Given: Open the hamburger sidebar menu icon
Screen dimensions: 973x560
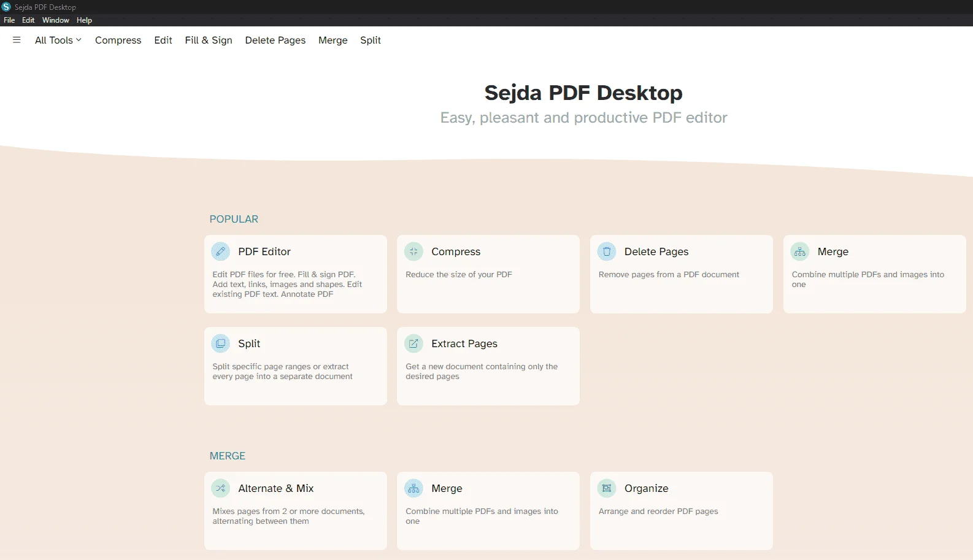Looking at the screenshot, I should (x=17, y=40).
